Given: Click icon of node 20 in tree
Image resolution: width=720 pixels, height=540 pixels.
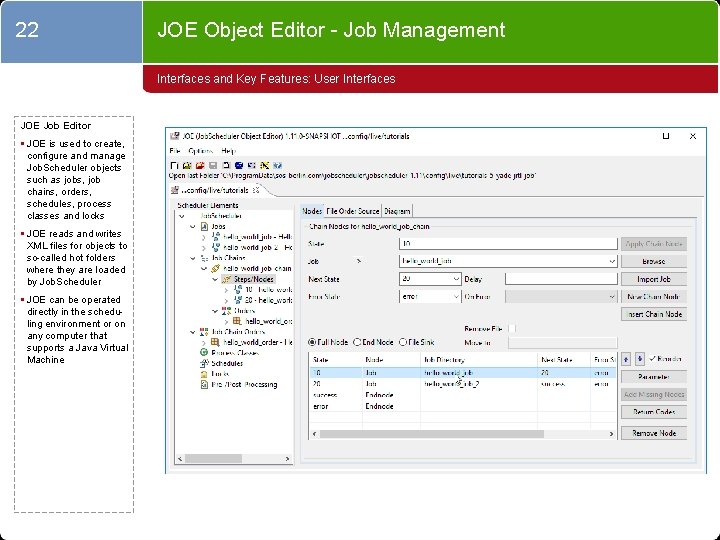Looking at the screenshot, I should tap(238, 300).
